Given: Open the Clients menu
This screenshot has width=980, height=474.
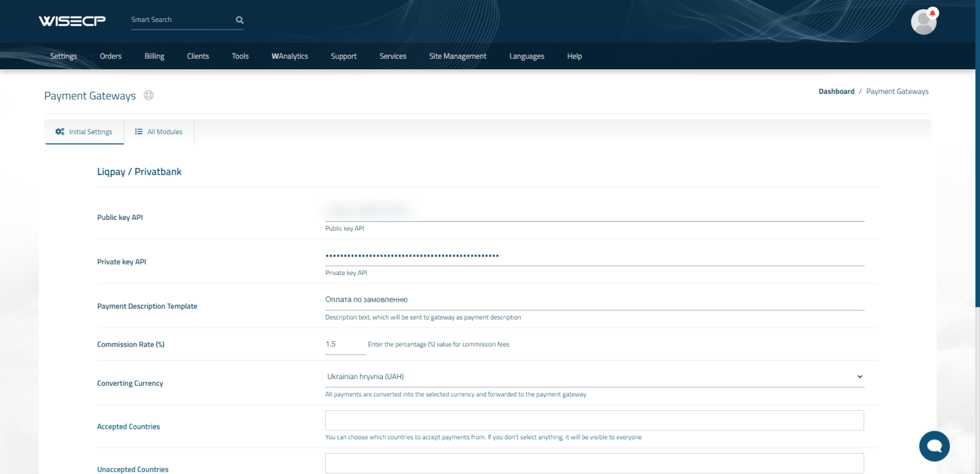Looking at the screenshot, I should pos(198,56).
